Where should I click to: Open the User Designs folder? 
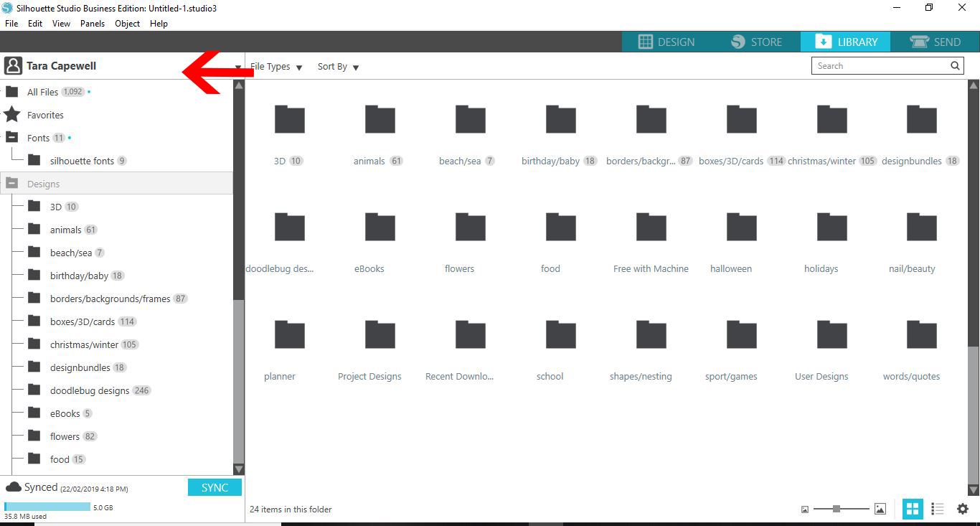click(832, 334)
